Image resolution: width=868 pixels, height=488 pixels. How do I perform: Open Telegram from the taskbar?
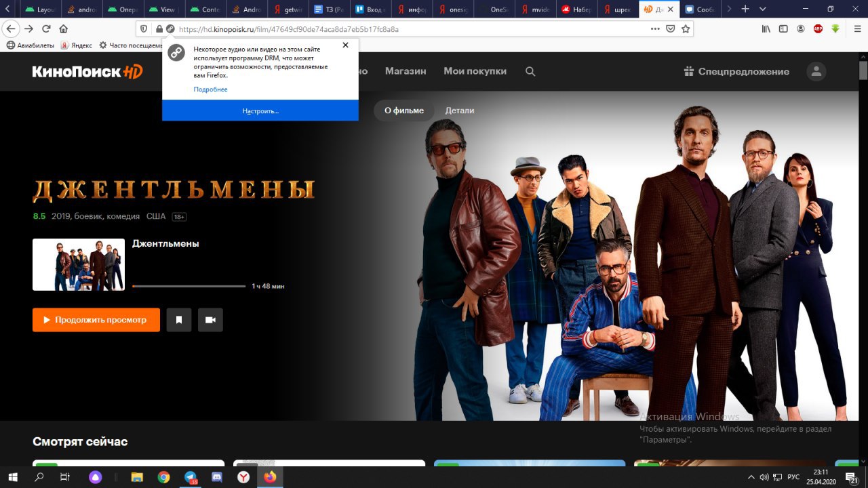pos(191,477)
